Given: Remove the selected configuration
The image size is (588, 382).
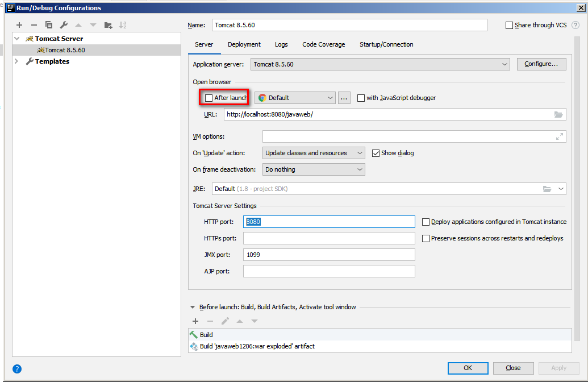Looking at the screenshot, I should pos(34,25).
